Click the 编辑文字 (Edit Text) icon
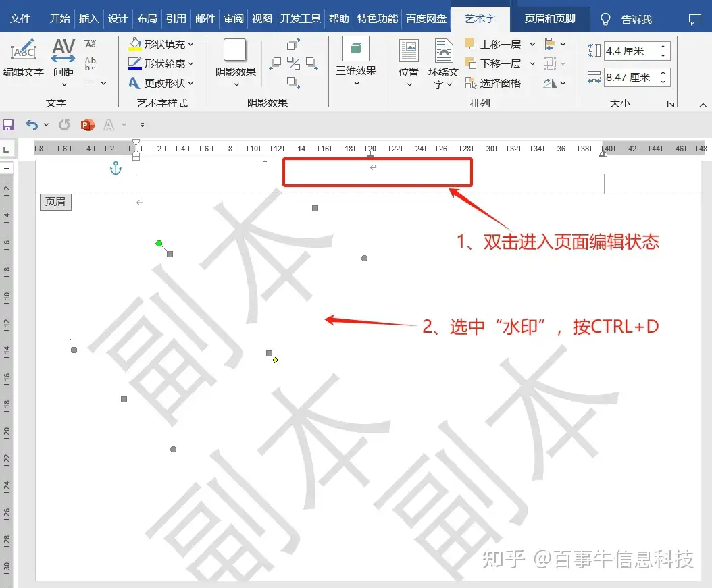712x588 pixels. click(x=23, y=51)
